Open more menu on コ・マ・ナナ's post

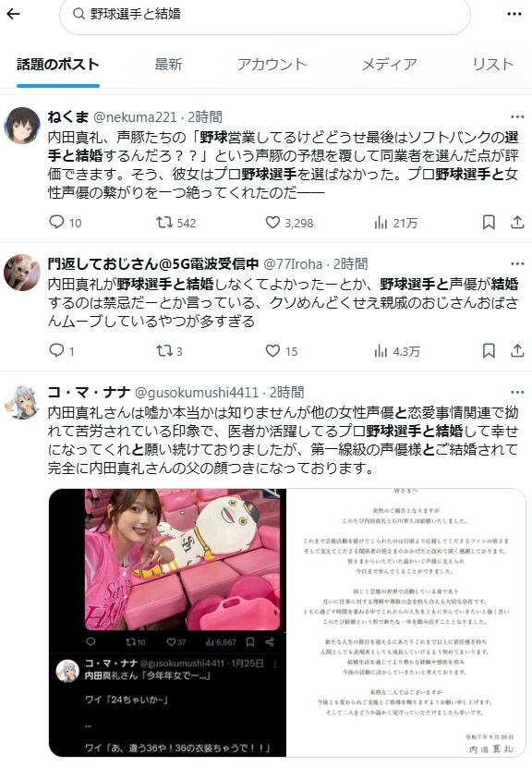(x=517, y=393)
